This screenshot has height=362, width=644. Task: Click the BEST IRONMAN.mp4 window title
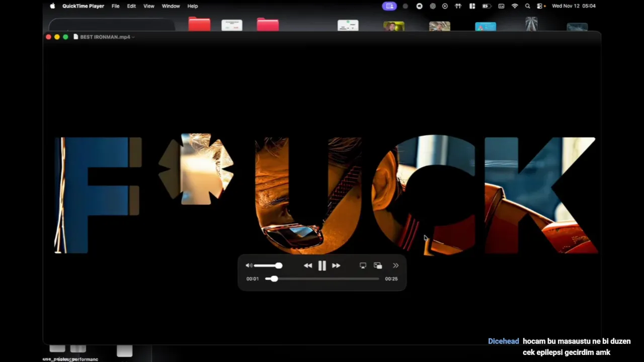105,37
